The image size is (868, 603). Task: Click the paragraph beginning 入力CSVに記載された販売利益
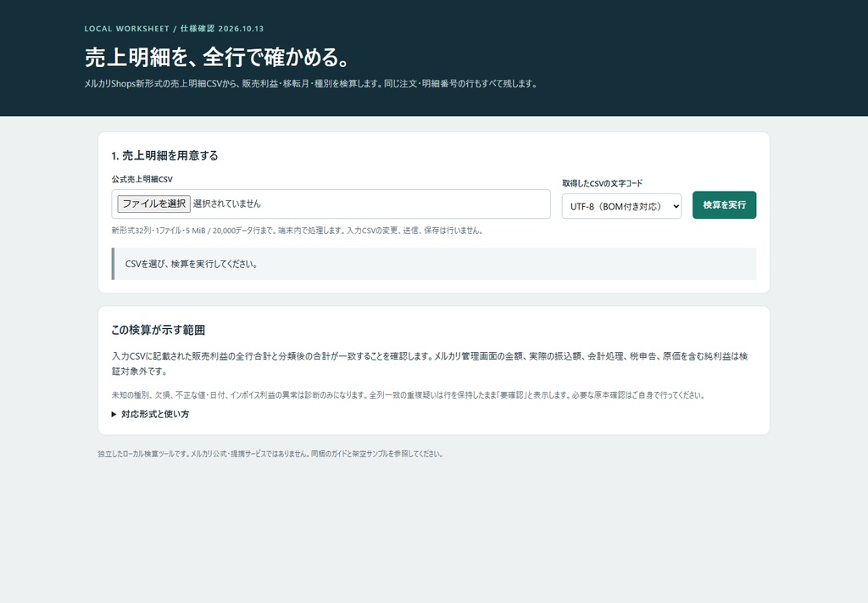click(x=430, y=364)
